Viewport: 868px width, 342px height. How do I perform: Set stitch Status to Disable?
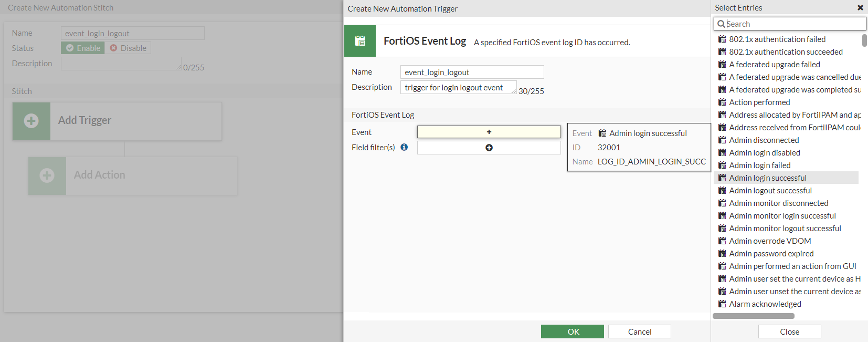pos(128,48)
